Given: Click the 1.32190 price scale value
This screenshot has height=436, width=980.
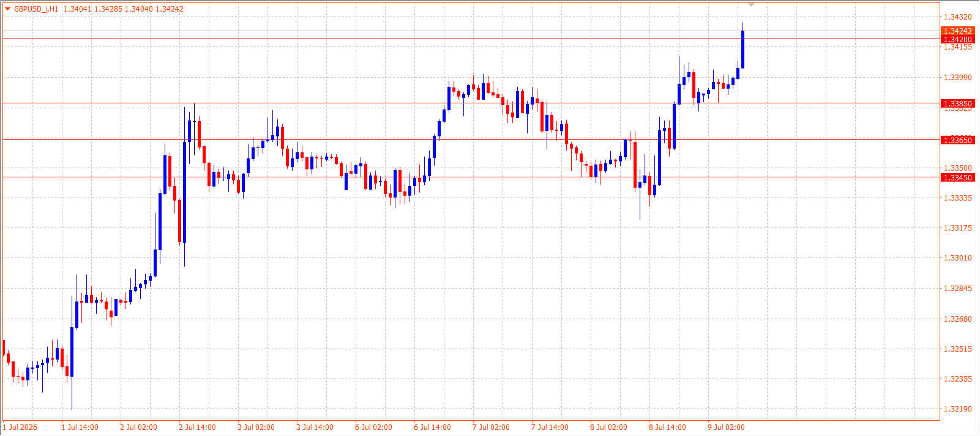Looking at the screenshot, I should pos(957,409).
